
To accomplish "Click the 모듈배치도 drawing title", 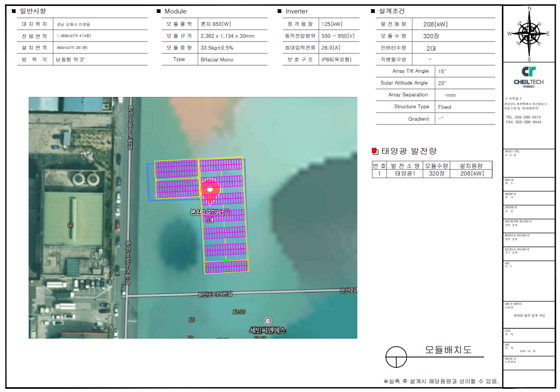I will (448, 349).
